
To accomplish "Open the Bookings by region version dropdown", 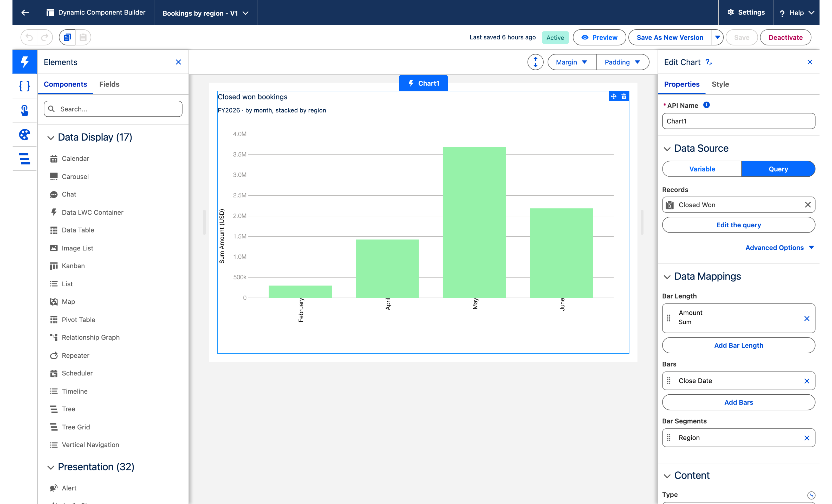I will (206, 13).
